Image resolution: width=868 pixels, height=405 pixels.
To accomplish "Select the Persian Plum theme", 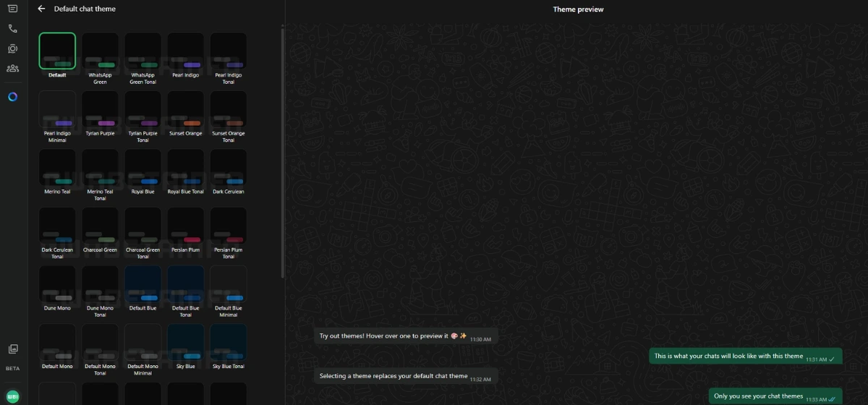I will (x=186, y=226).
